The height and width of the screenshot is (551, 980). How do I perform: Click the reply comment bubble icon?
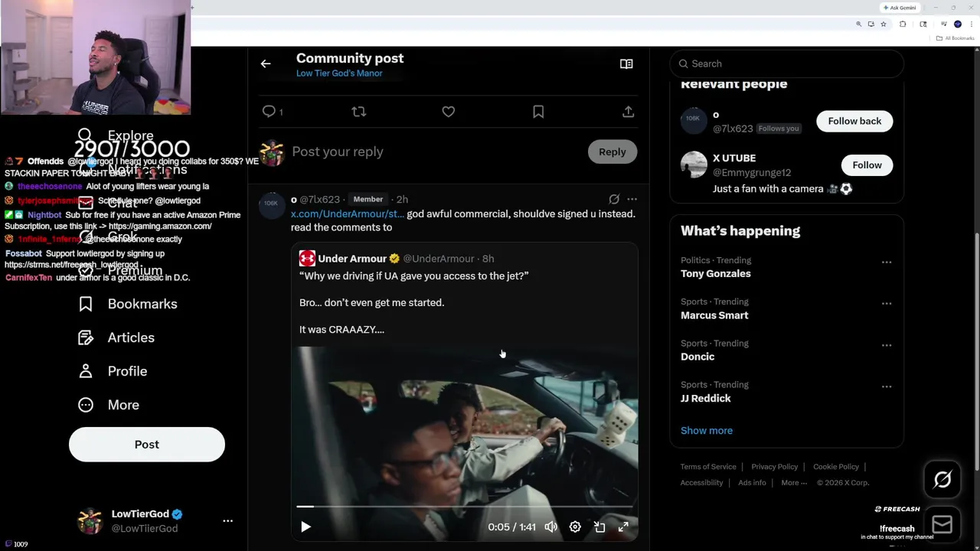[269, 112]
